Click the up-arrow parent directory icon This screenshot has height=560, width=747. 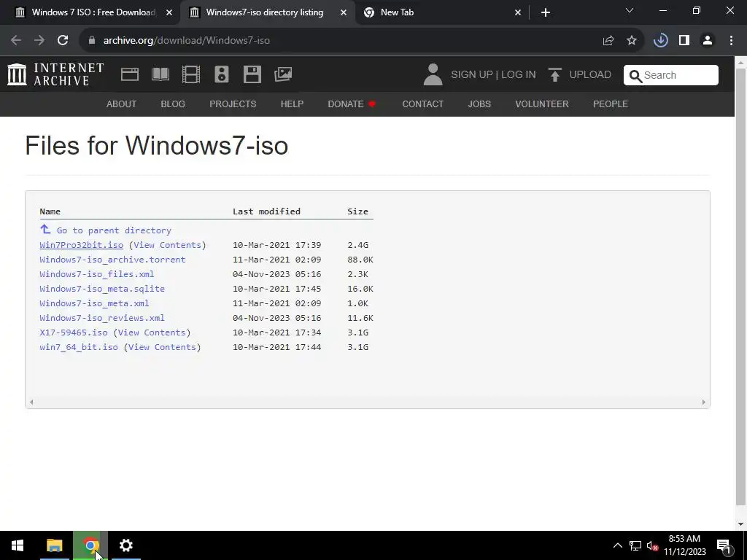tap(45, 230)
